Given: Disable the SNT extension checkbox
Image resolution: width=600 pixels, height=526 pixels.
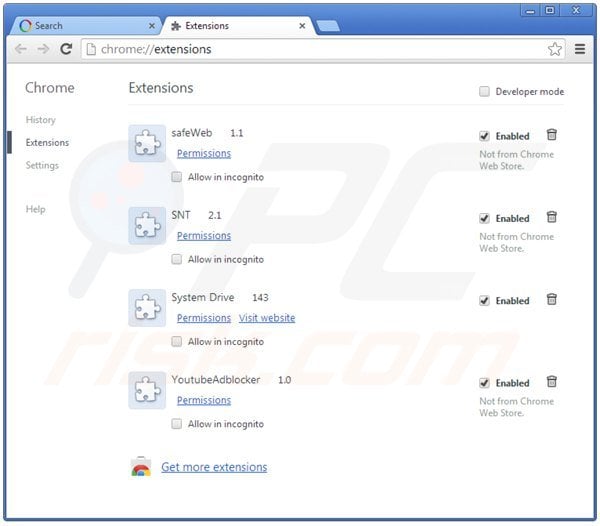Looking at the screenshot, I should 484,218.
